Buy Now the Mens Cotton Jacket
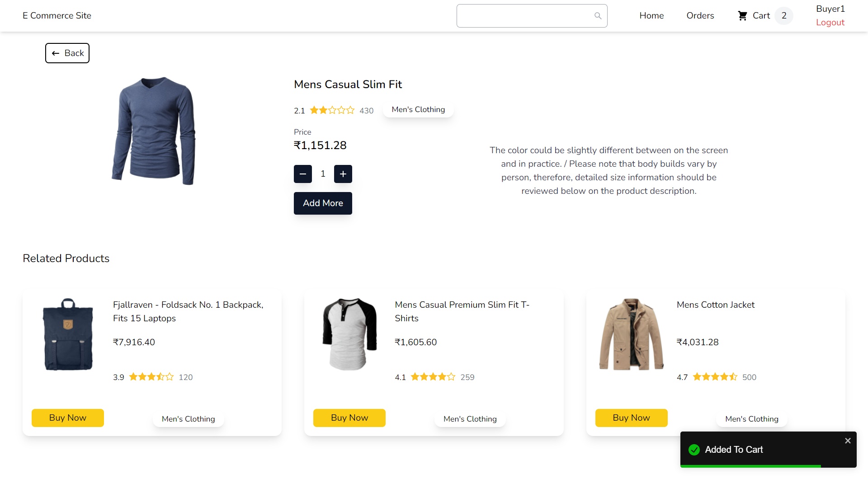868x488 pixels. pyautogui.click(x=631, y=418)
